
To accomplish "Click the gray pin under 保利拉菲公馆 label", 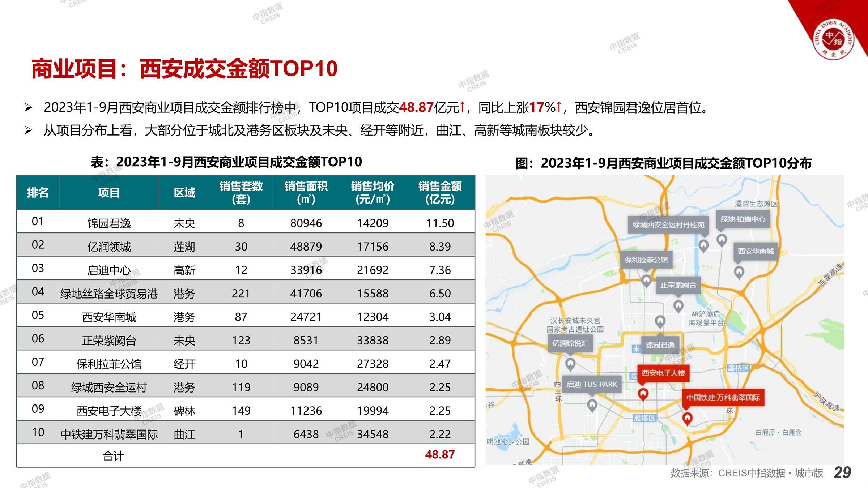I will point(646,280).
